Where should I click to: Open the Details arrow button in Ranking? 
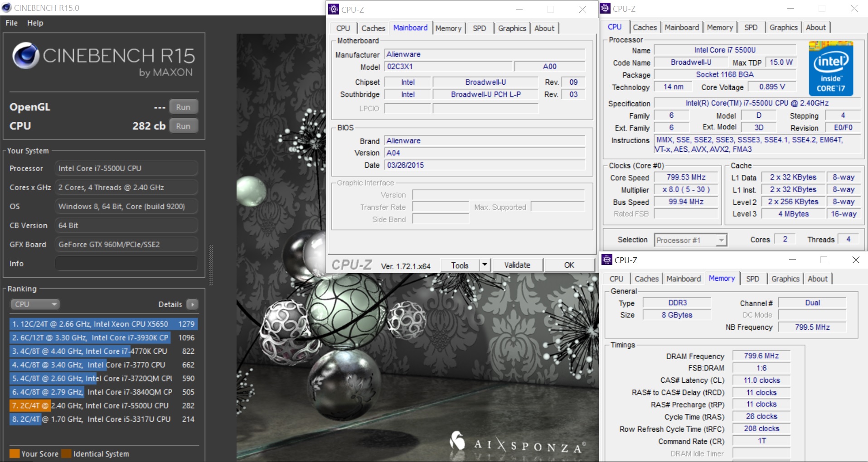tap(193, 304)
